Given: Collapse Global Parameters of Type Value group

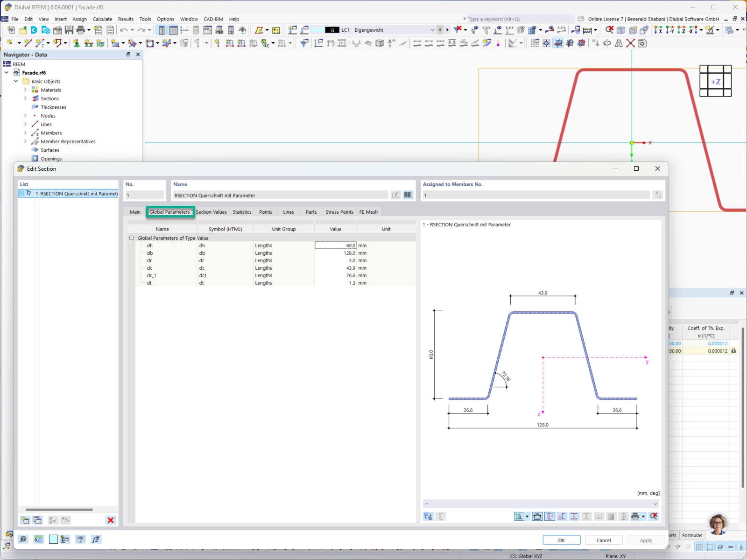Looking at the screenshot, I should coord(132,238).
